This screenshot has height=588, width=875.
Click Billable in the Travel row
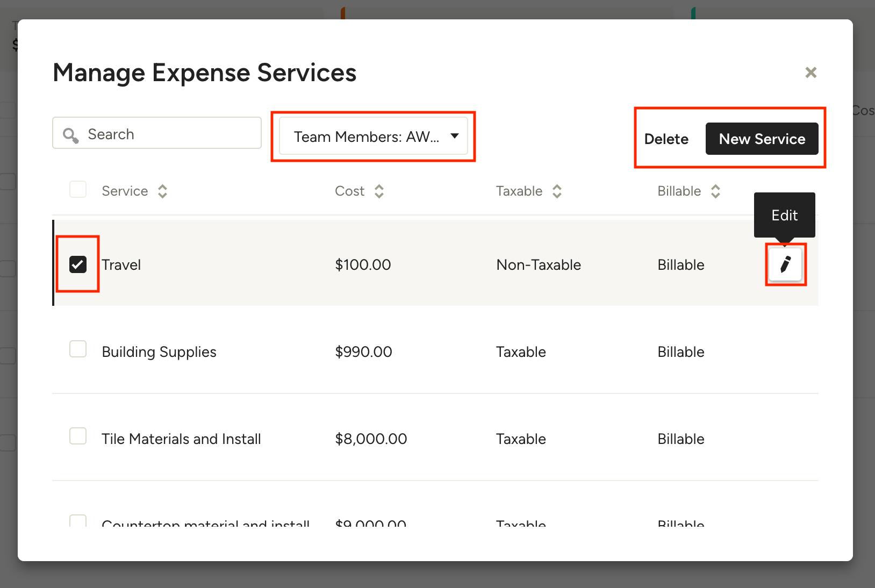681,265
